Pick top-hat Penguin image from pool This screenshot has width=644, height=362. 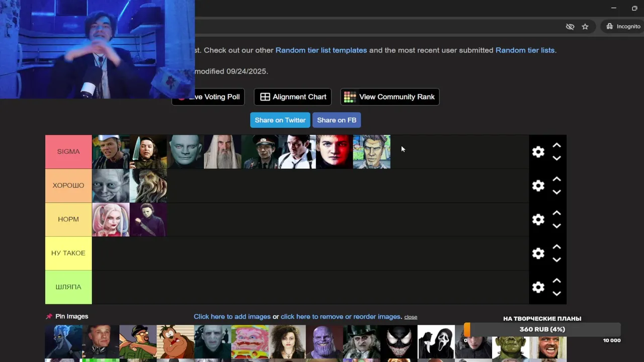(361, 341)
